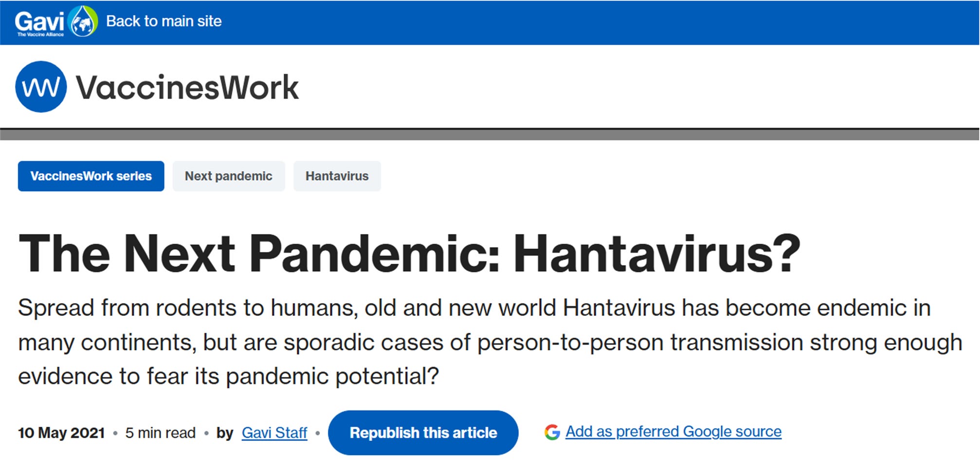Click Republish this article button
The image size is (980, 476).
pyautogui.click(x=423, y=433)
